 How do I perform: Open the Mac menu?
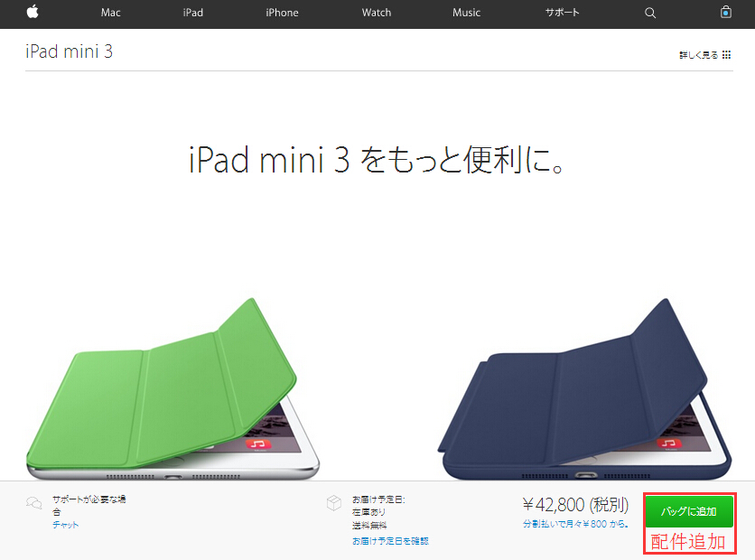pyautogui.click(x=110, y=13)
